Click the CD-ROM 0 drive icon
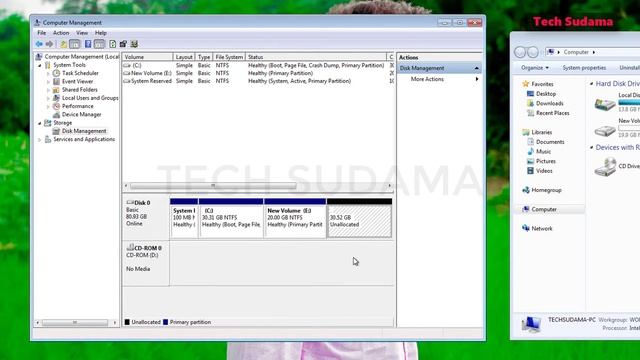The image size is (640, 360). pyautogui.click(x=130, y=247)
